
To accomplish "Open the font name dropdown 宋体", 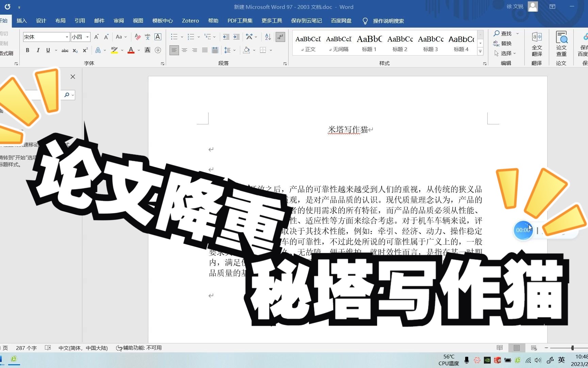I will [67, 37].
